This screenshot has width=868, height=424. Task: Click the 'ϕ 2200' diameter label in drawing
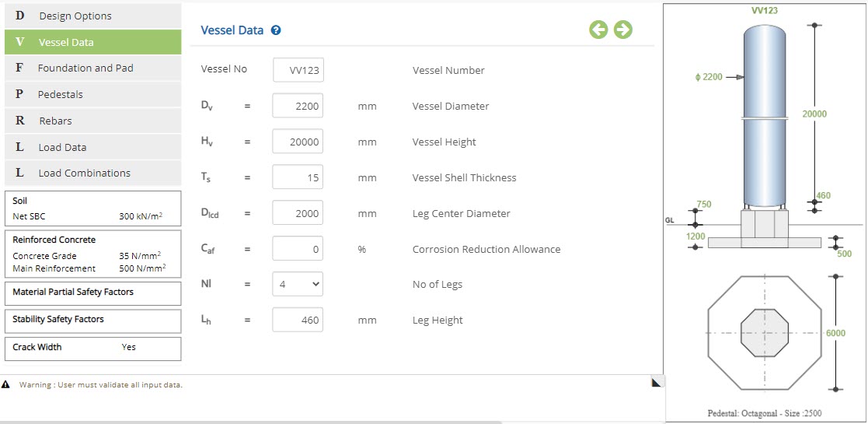709,77
